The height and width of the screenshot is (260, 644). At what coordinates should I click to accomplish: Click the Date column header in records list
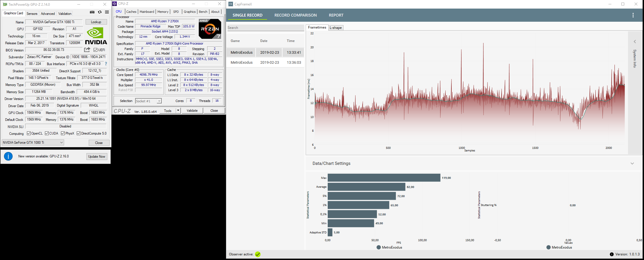point(264,41)
